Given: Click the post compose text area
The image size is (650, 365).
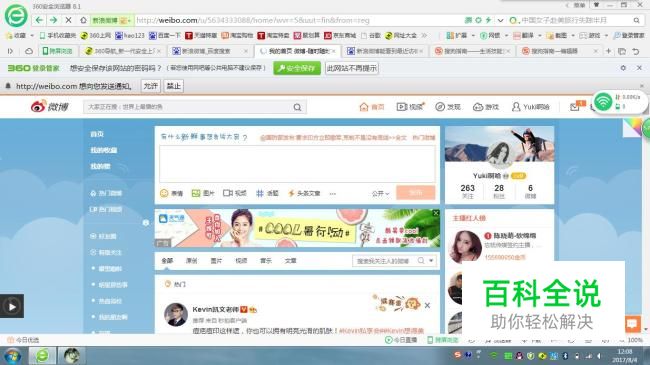Looking at the screenshot, I should coord(297,164).
